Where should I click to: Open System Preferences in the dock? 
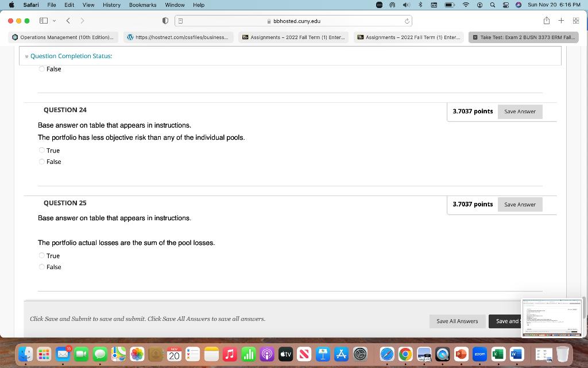pos(360,354)
